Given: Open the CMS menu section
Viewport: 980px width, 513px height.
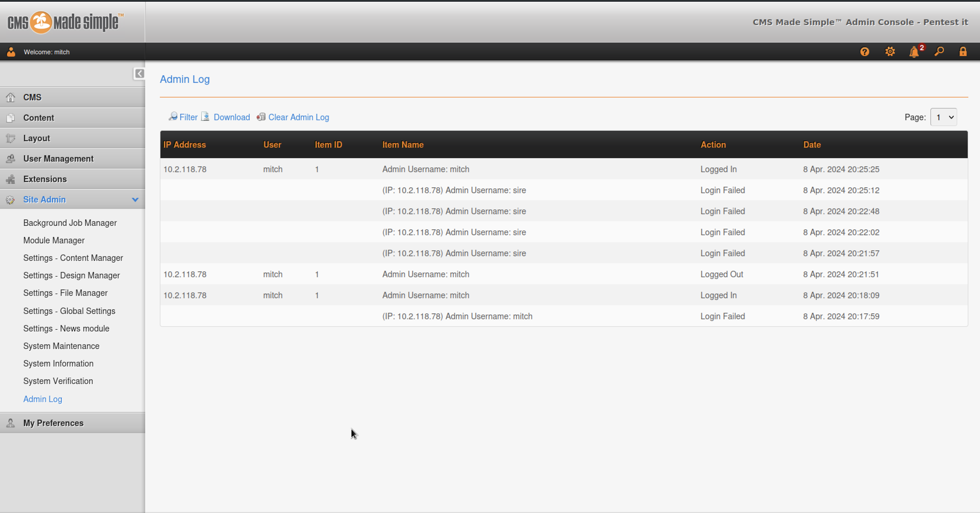Looking at the screenshot, I should click(x=72, y=97).
